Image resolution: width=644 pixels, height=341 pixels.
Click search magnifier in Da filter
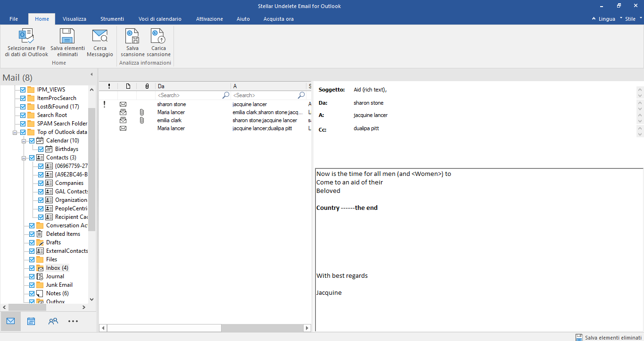226,95
